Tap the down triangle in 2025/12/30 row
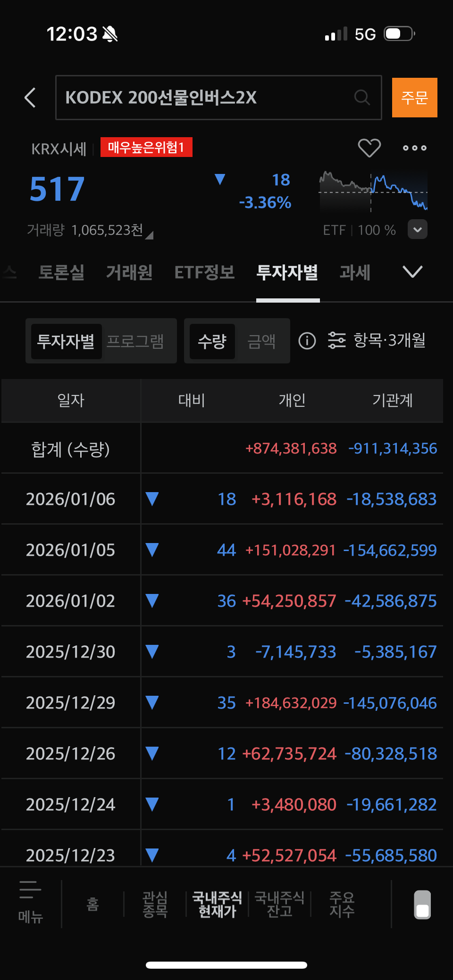This screenshot has height=980, width=453. pos(152,652)
